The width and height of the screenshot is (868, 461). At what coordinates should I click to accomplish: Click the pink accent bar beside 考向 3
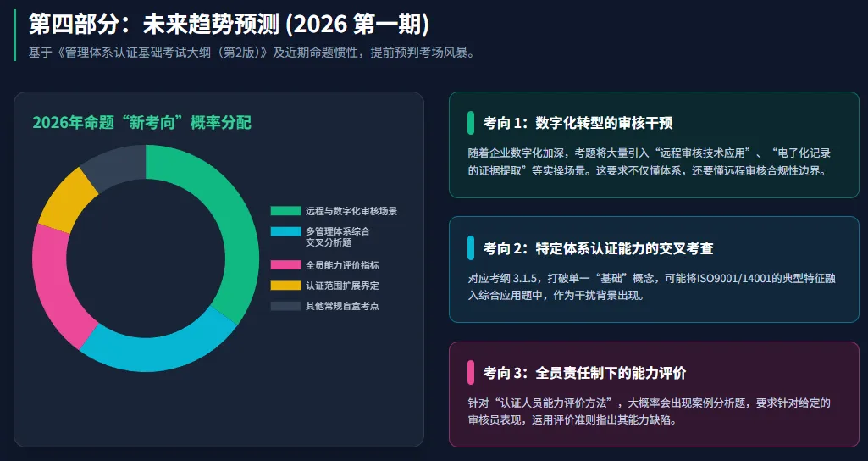pyautogui.click(x=471, y=373)
